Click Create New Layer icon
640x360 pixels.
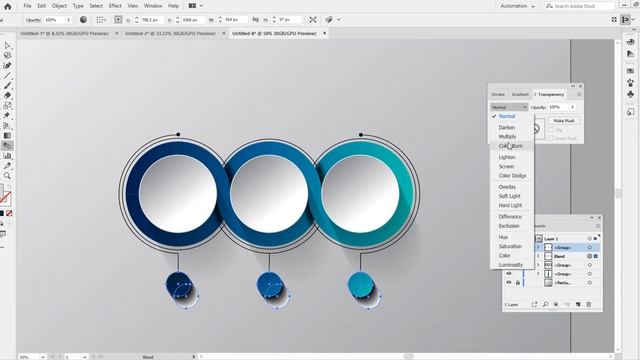[578, 304]
